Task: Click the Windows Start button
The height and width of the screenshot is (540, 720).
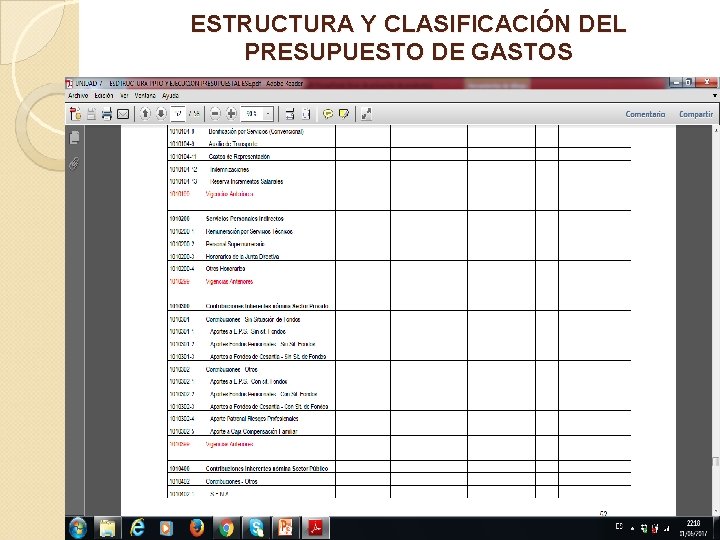Action: 78,528
